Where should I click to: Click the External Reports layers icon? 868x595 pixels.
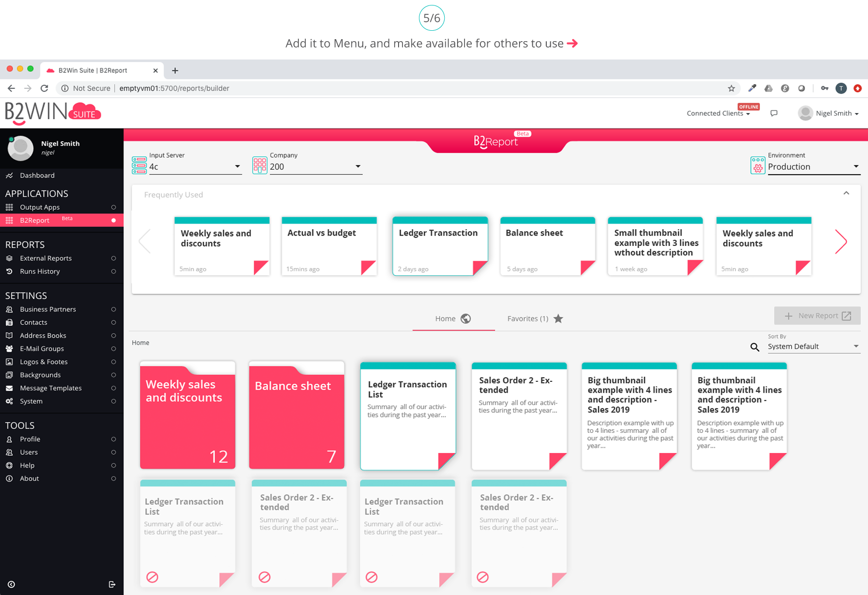[9, 258]
